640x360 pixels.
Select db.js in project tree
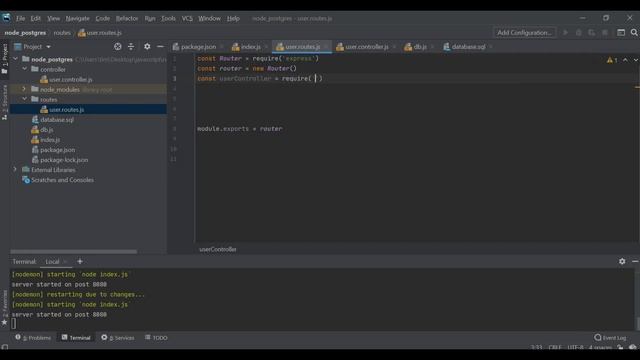tap(47, 130)
